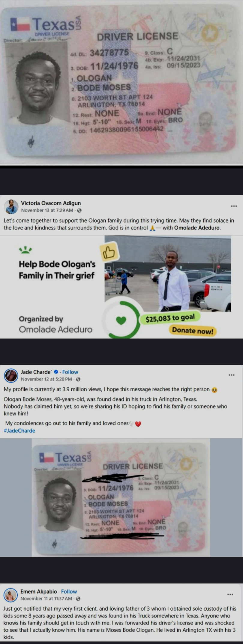The height and width of the screenshot is (644, 243).
Task: Open three-dots menu on Jade Charde' post
Action: pyautogui.click(x=231, y=375)
